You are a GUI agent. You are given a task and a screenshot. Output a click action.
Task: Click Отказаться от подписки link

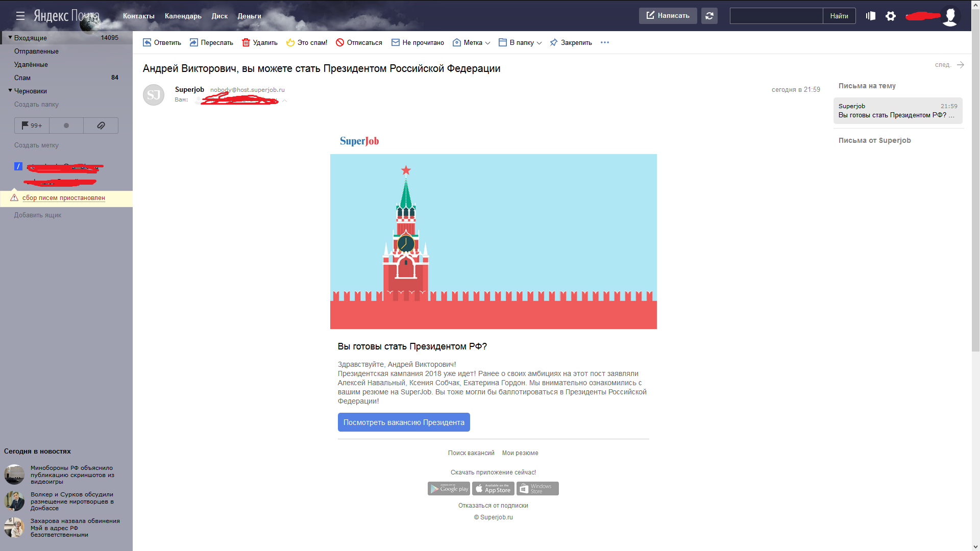coord(493,506)
